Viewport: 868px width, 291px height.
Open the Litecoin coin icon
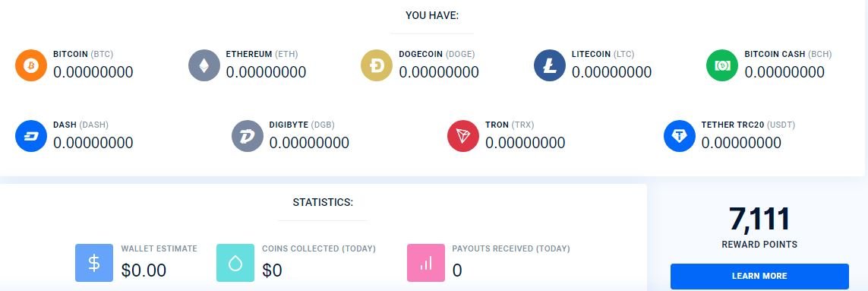pos(550,65)
